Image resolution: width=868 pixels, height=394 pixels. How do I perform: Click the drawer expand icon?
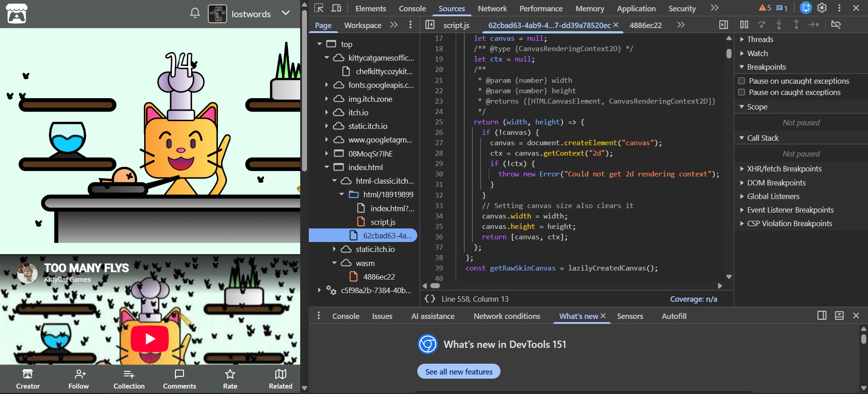(839, 316)
